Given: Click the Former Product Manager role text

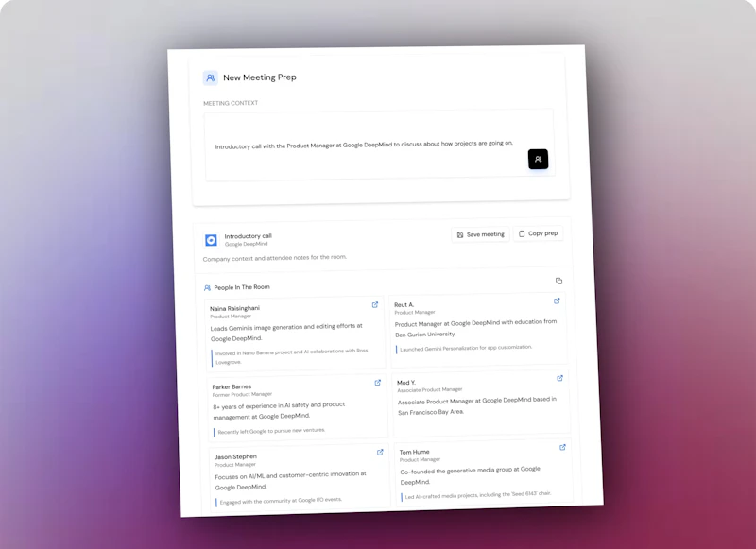Looking at the screenshot, I should pos(243,394).
